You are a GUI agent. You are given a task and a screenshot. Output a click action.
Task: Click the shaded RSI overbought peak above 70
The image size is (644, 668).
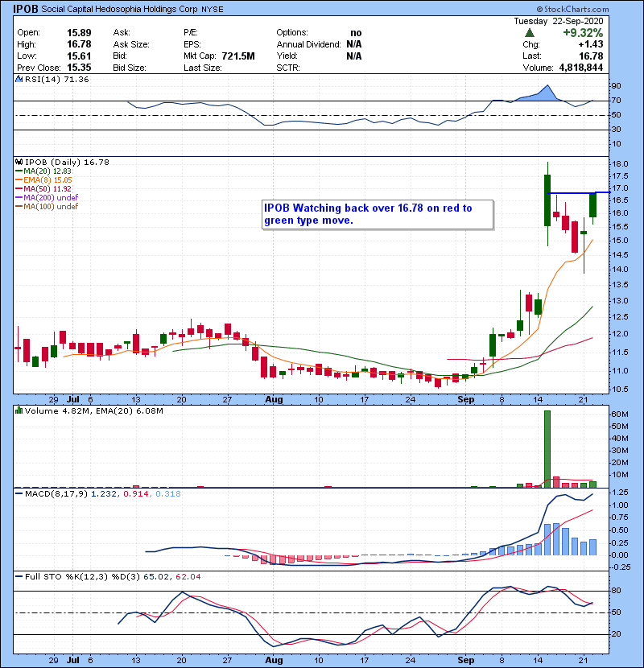pyautogui.click(x=543, y=95)
